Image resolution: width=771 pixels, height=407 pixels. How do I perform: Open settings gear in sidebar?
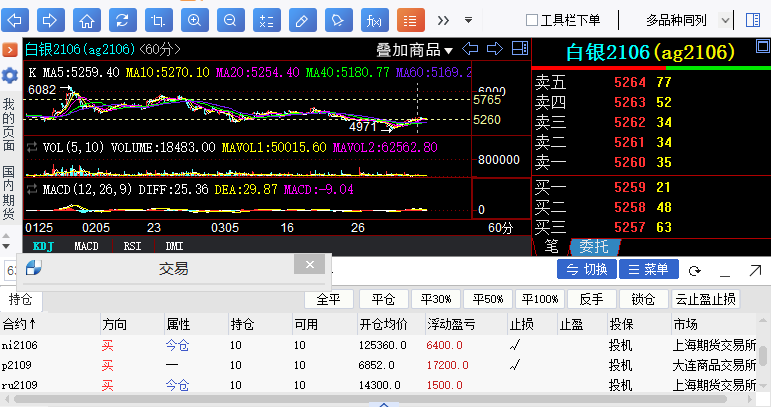click(10, 75)
